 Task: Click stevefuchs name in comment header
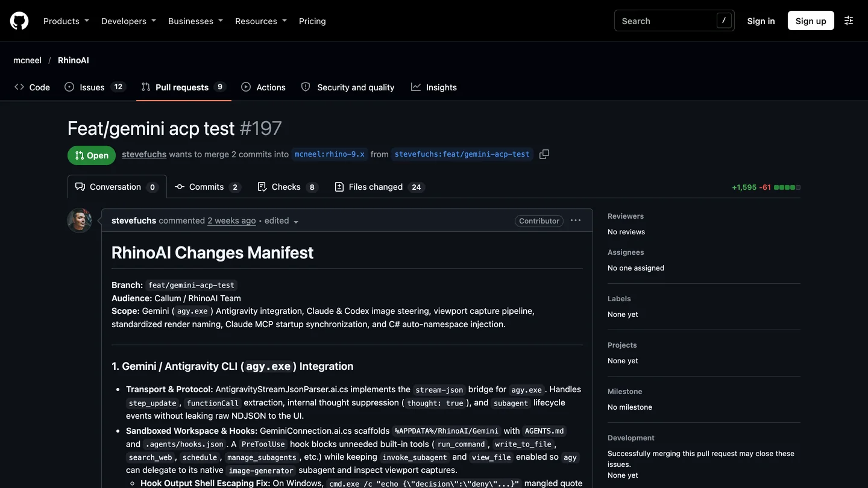pyautogui.click(x=134, y=221)
